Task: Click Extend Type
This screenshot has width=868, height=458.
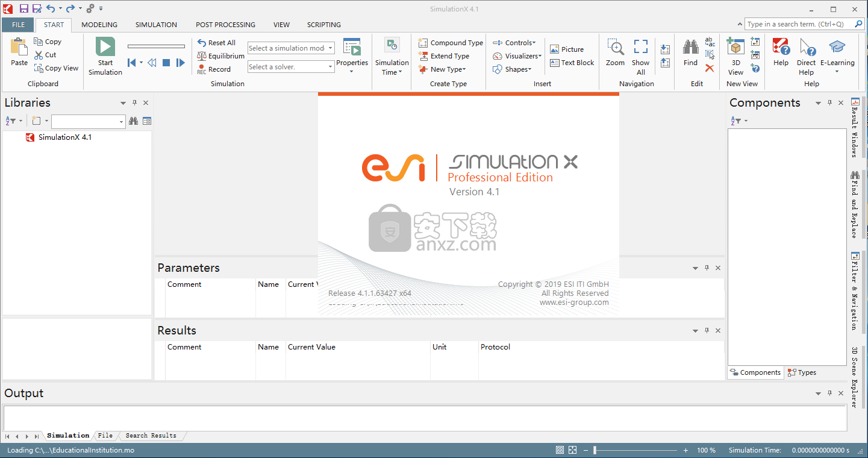Action: pos(444,56)
